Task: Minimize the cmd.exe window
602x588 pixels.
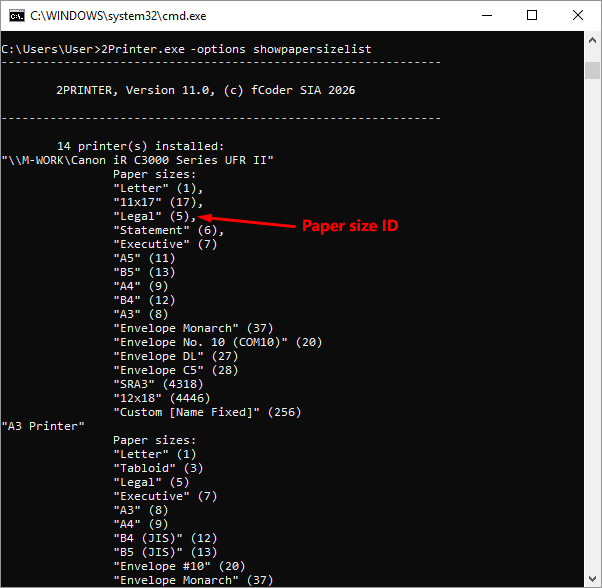Action: 487,16
